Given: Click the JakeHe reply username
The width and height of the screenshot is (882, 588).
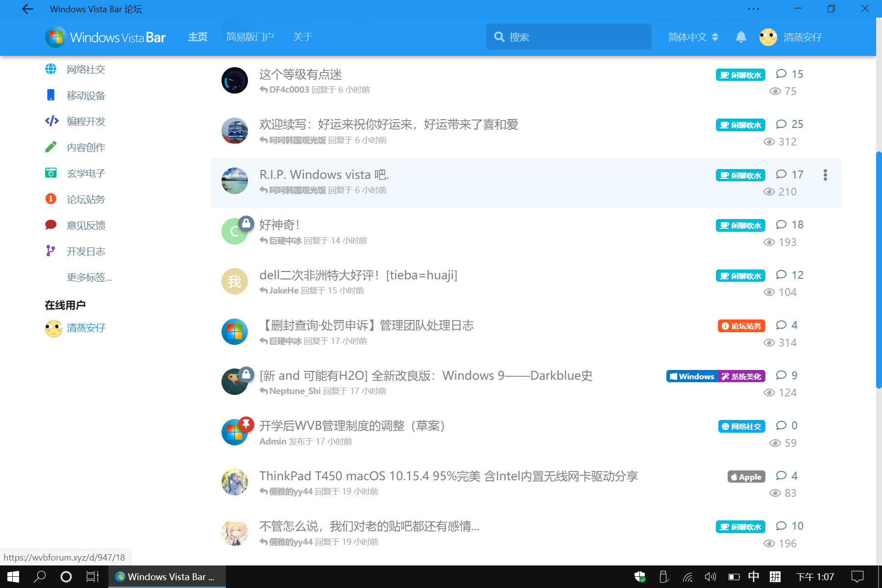Looking at the screenshot, I should point(284,291).
